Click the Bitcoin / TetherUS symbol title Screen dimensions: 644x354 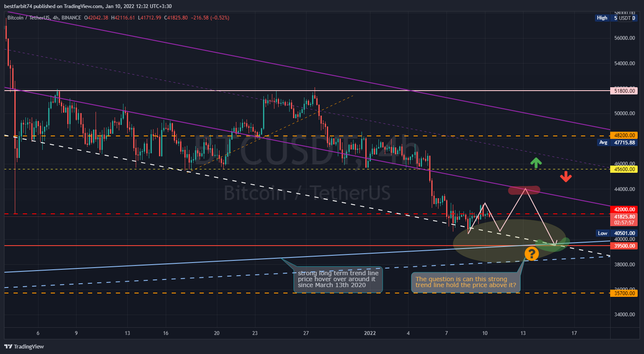click(28, 18)
